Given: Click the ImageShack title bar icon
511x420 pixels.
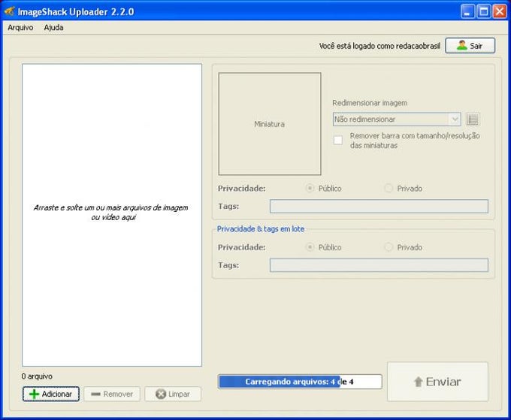Looking at the screenshot, I should point(9,11).
